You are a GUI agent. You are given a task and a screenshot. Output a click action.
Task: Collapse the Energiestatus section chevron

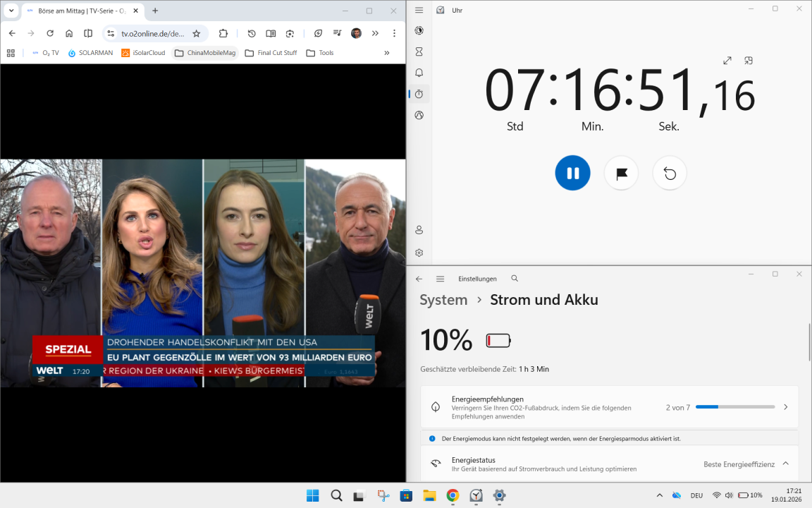785,464
